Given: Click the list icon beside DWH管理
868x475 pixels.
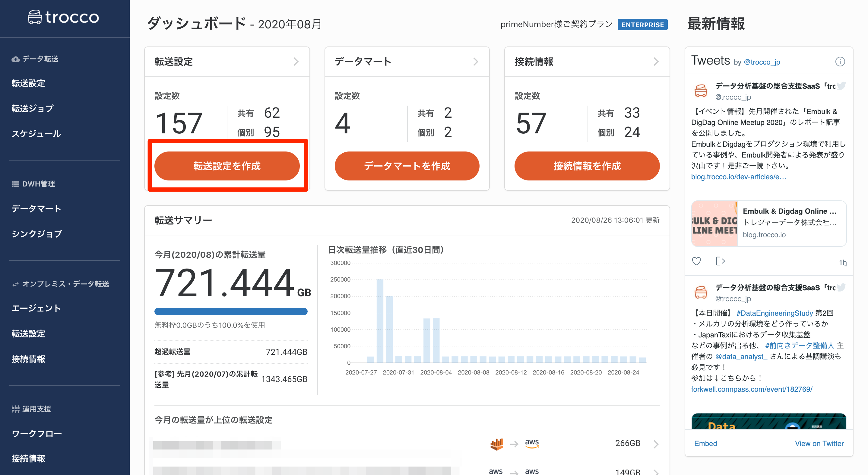Looking at the screenshot, I should [x=15, y=184].
